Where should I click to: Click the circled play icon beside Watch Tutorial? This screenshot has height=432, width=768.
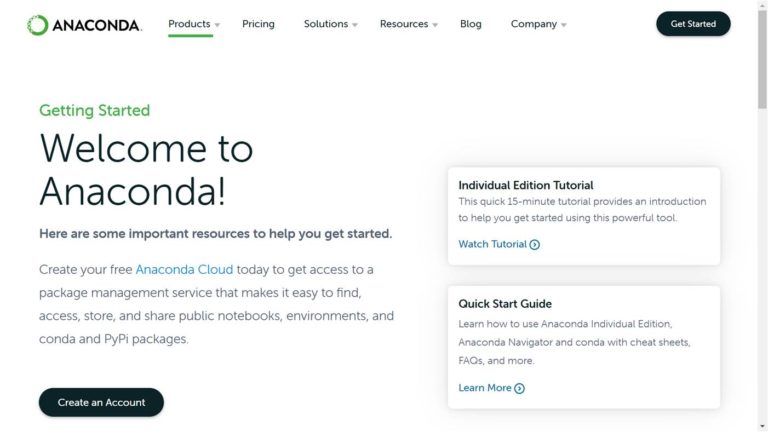[535, 245]
